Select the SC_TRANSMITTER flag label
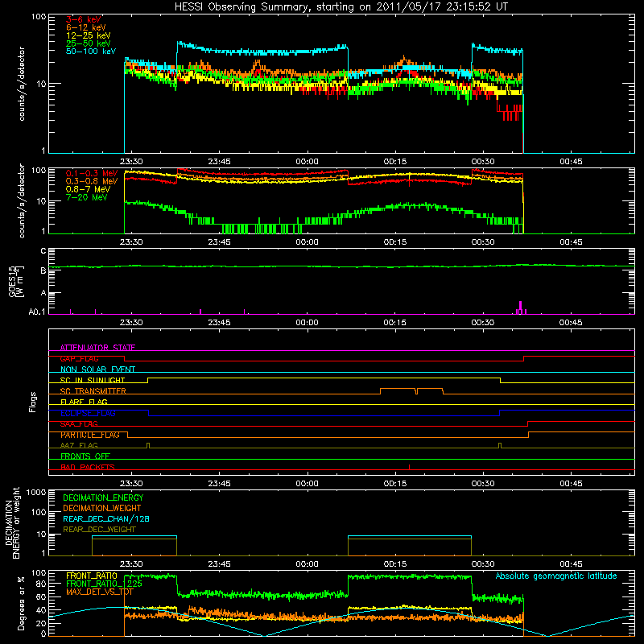 pos(93,391)
